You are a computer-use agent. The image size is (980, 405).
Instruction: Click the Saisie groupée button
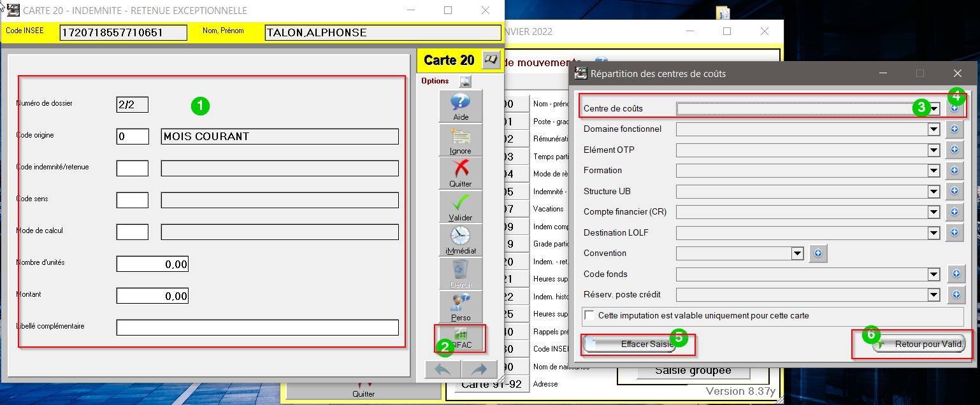click(684, 371)
